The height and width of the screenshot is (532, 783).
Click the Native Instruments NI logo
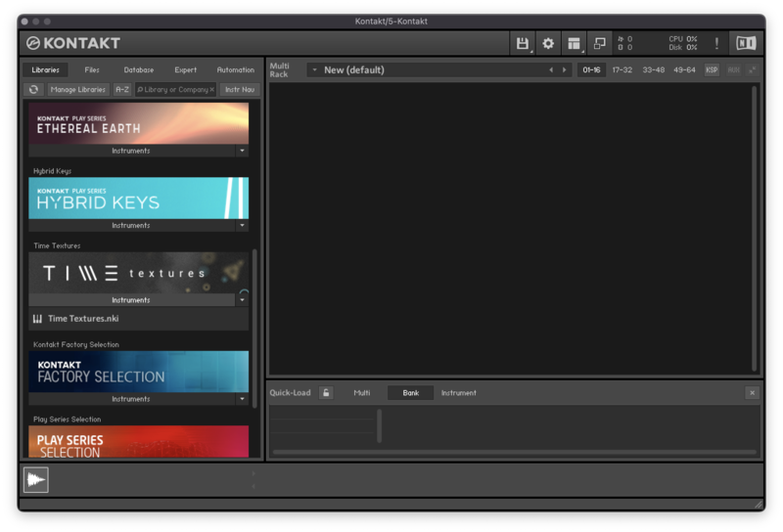[x=746, y=43]
